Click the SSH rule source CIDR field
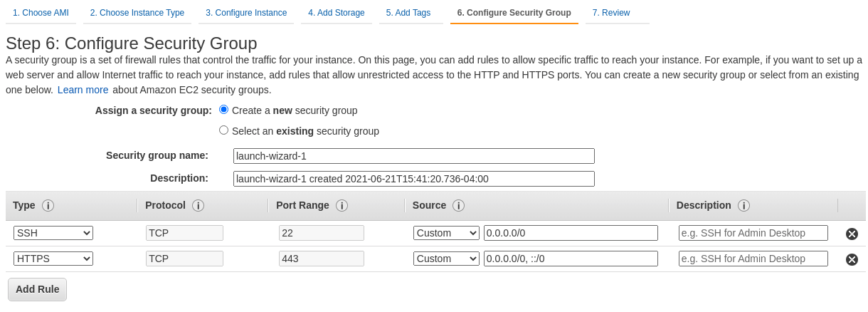Screen dimensions: 868x312 click(x=571, y=233)
